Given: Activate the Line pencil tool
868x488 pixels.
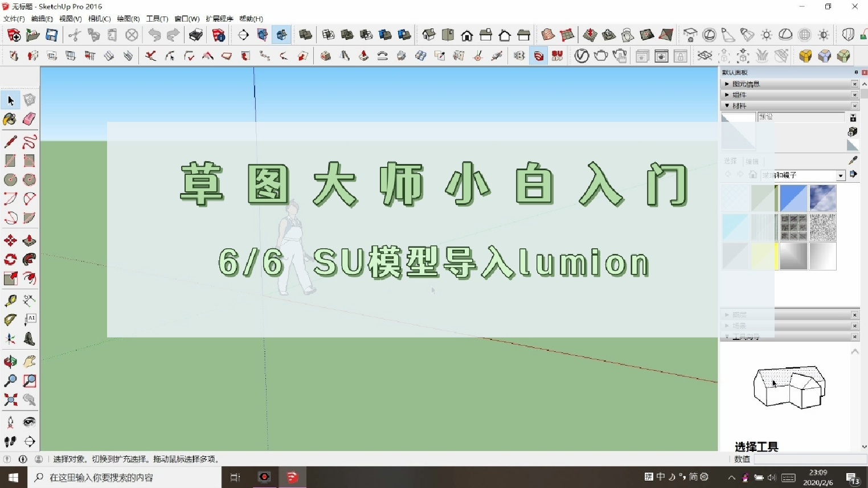Looking at the screenshot, I should click(x=10, y=142).
